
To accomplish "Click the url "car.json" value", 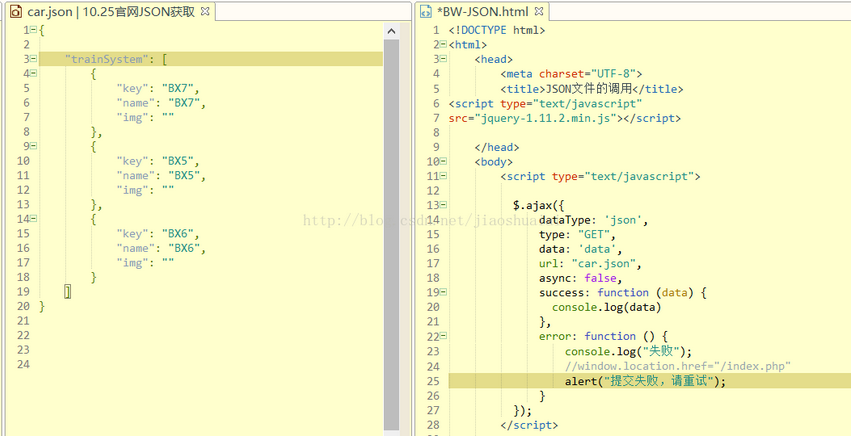I will coord(603,264).
